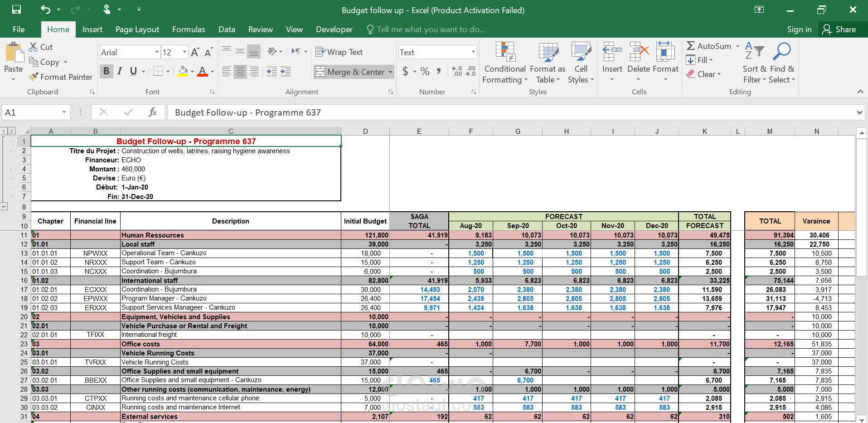The image size is (868, 423).
Task: Open Find & Select options
Action: pos(782,63)
